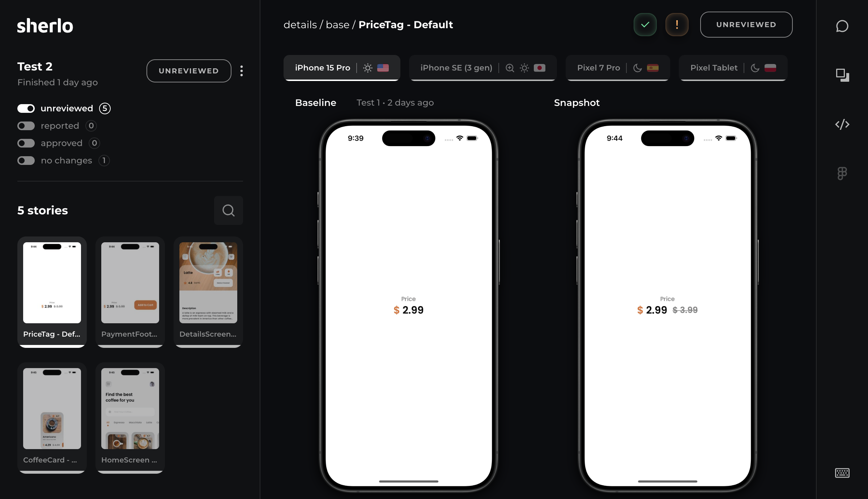
Task: Open the code view icon
Action: pyautogui.click(x=842, y=124)
